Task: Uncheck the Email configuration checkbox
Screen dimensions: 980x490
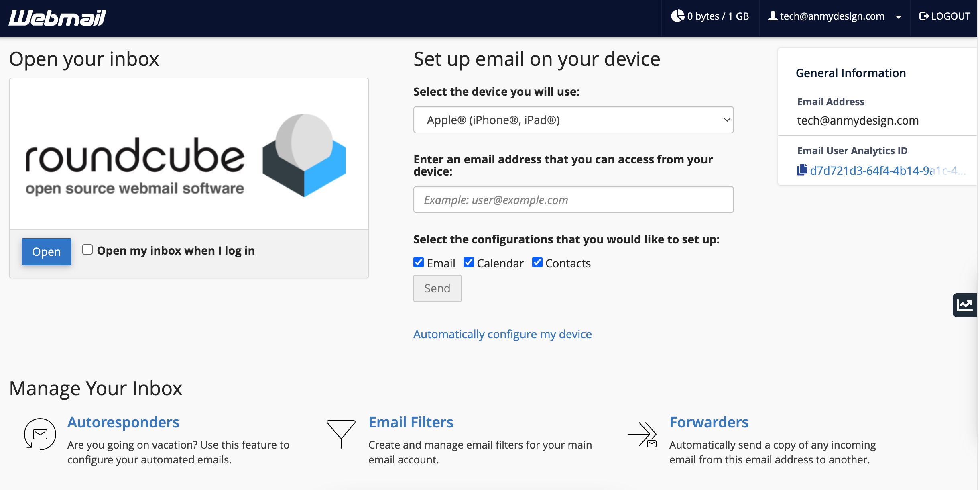Action: pos(419,262)
